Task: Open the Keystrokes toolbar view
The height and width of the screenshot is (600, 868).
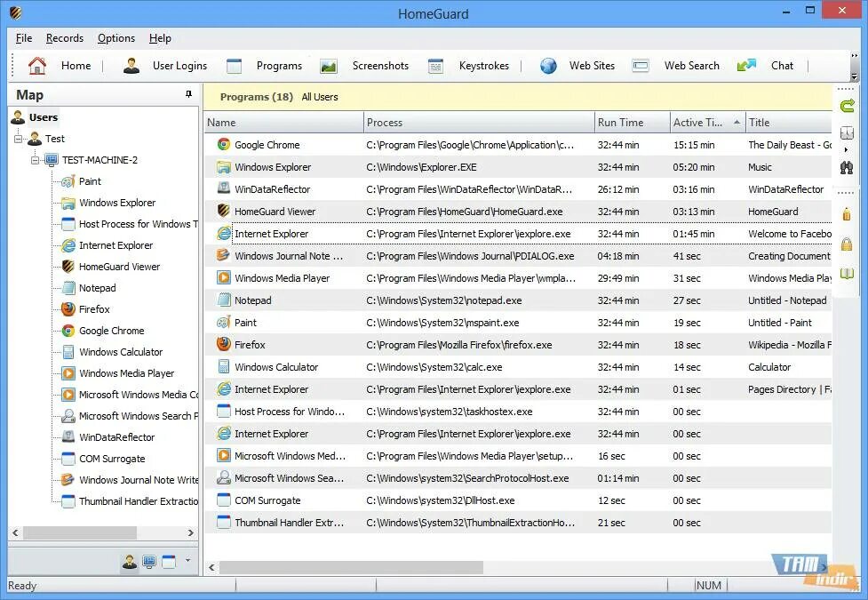Action: point(468,66)
